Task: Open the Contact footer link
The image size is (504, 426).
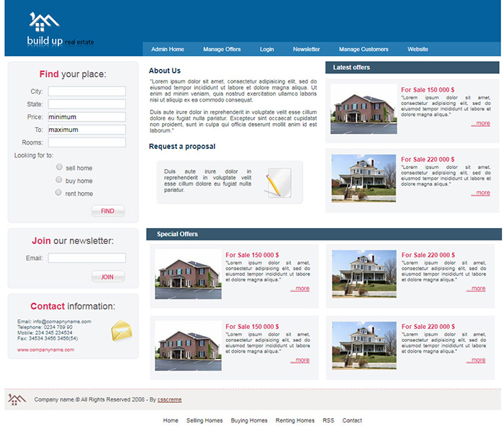Action: coord(352,420)
